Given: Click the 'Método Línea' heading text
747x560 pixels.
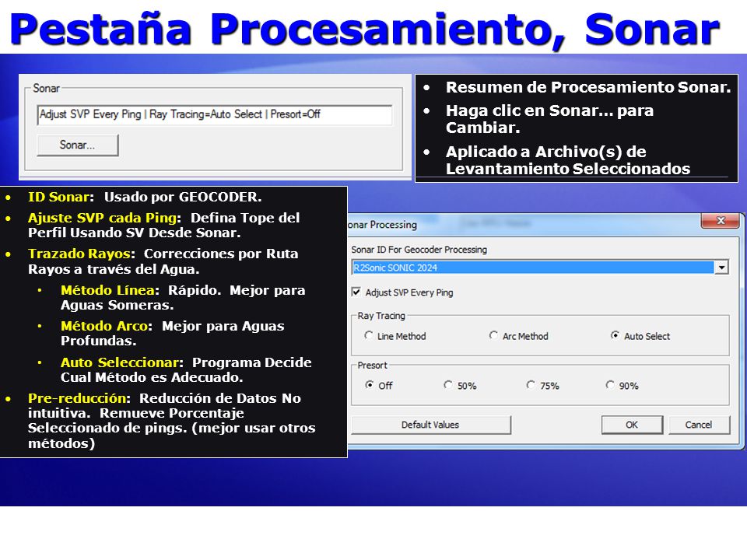Looking at the screenshot, I should click(x=107, y=290).
